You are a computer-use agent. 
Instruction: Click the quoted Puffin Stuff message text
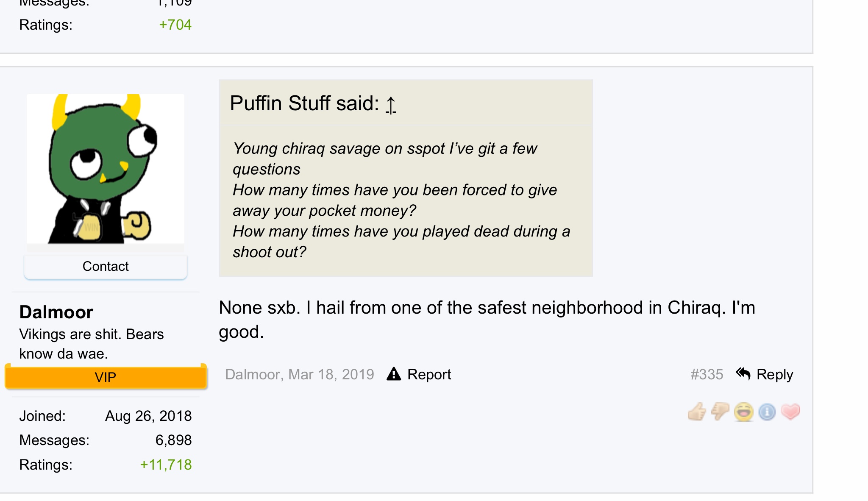pyautogui.click(x=401, y=200)
